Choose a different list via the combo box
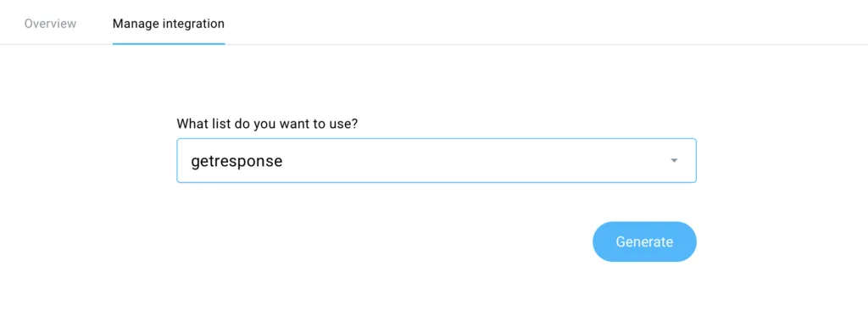Viewport: 868px width, 322px height. (437, 160)
